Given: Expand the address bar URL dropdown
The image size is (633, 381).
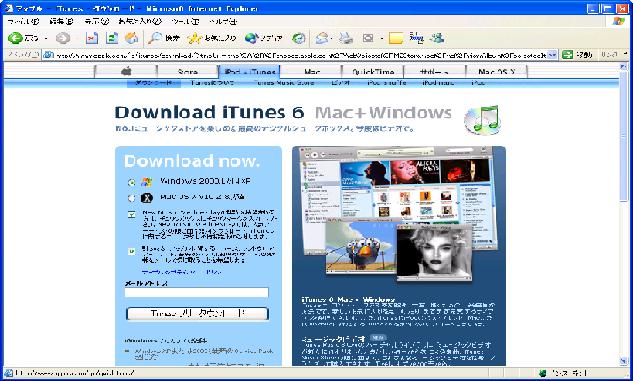Looking at the screenshot, I should [552, 55].
